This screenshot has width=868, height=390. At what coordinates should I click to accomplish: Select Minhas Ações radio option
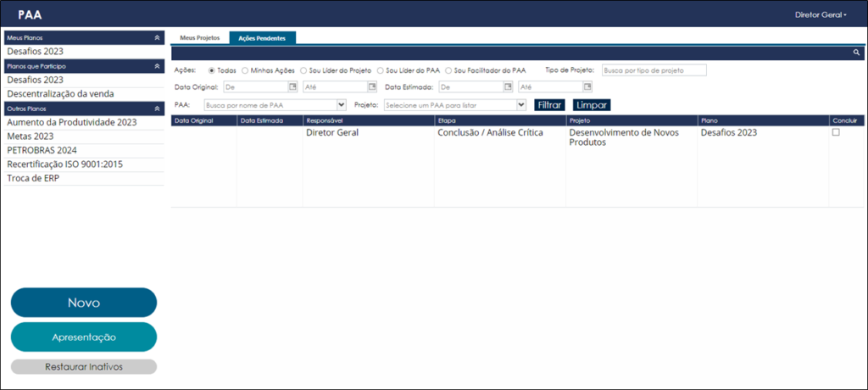click(245, 71)
